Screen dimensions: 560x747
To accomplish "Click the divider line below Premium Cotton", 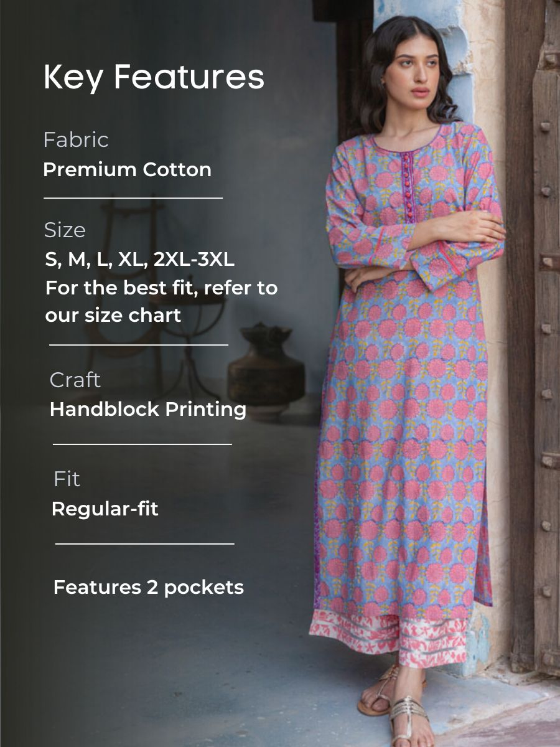I will (x=133, y=198).
